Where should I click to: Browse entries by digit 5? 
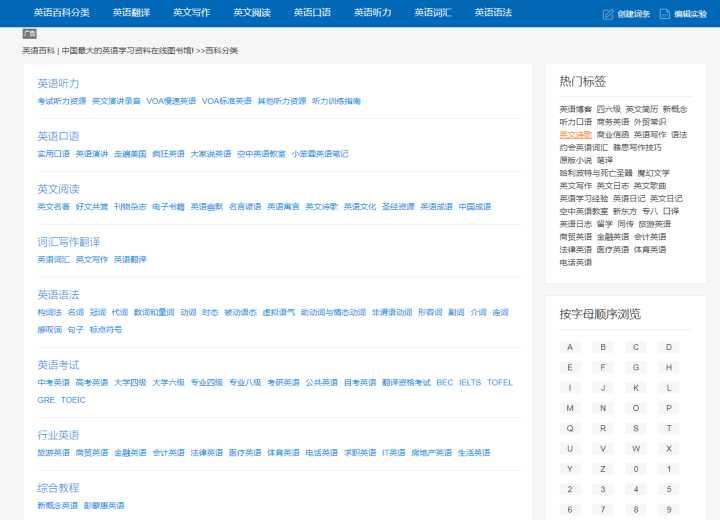[669, 489]
